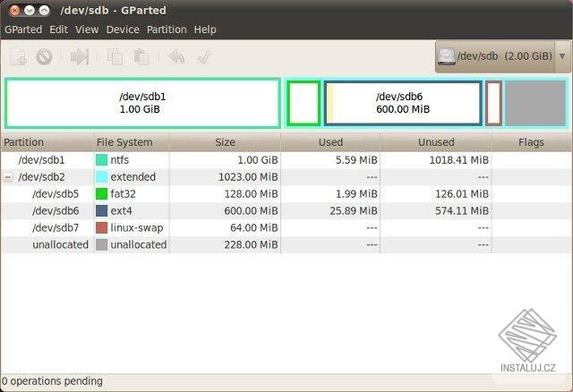Click the "0 operations pending" status bar text
Image resolution: width=573 pixels, height=392 pixels.
click(x=52, y=381)
